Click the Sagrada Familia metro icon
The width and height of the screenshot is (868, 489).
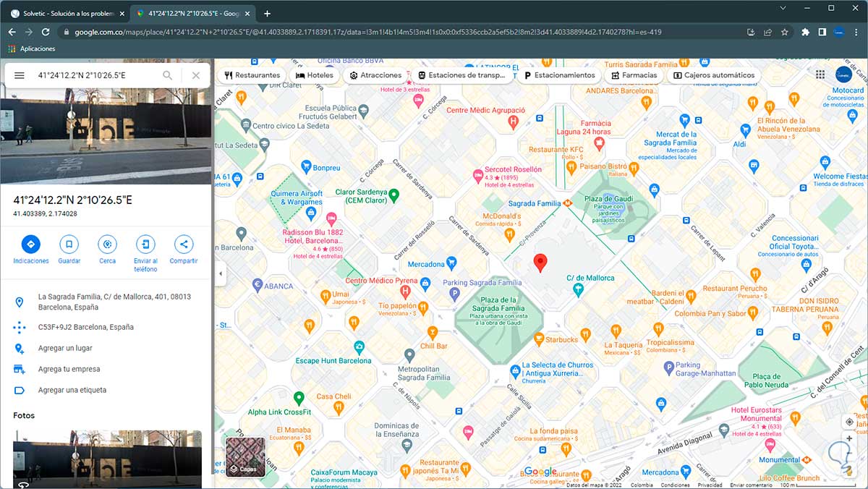click(x=568, y=203)
